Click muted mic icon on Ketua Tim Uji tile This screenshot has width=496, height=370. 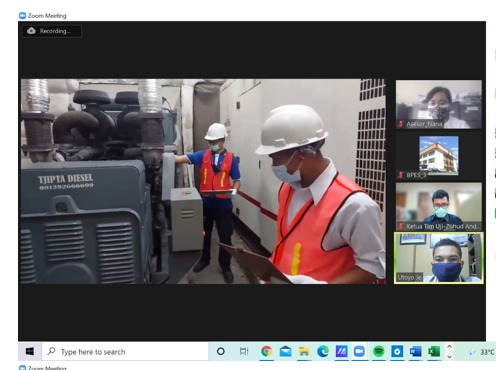401,226
